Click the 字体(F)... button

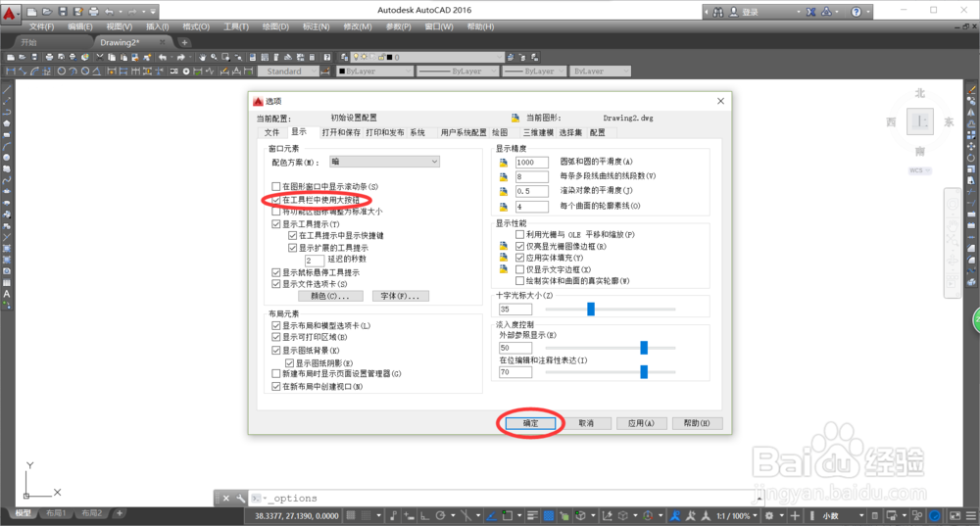400,296
